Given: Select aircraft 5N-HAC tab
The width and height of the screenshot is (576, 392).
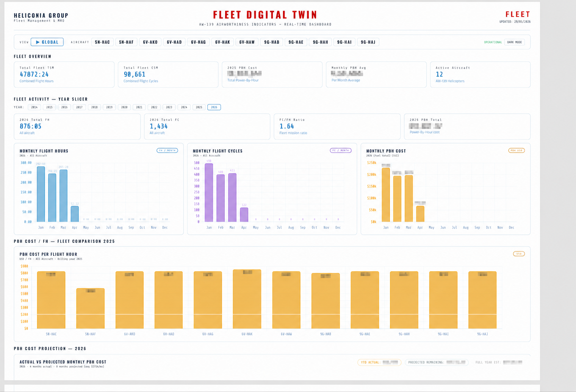Looking at the screenshot, I should pyautogui.click(x=102, y=42).
